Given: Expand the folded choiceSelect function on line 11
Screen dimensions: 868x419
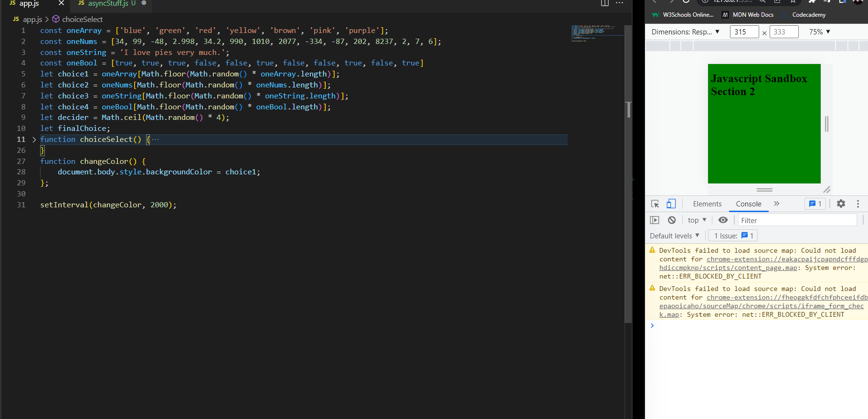Looking at the screenshot, I should point(34,140).
